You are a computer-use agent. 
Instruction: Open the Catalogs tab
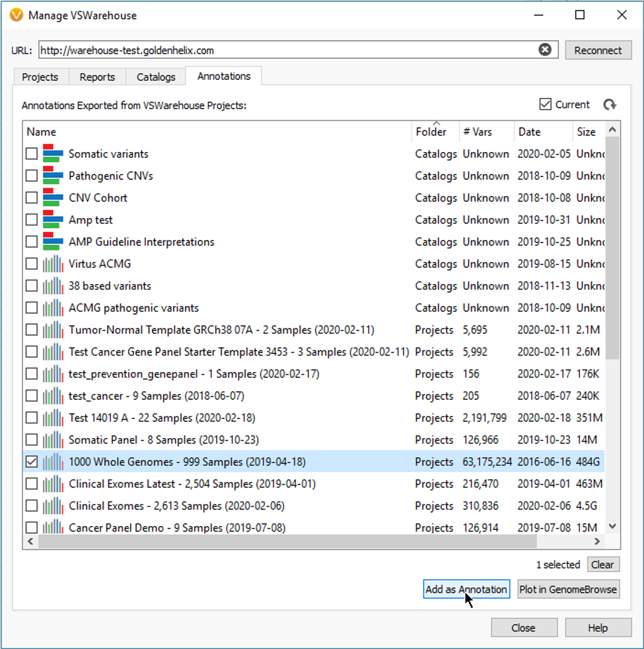156,77
